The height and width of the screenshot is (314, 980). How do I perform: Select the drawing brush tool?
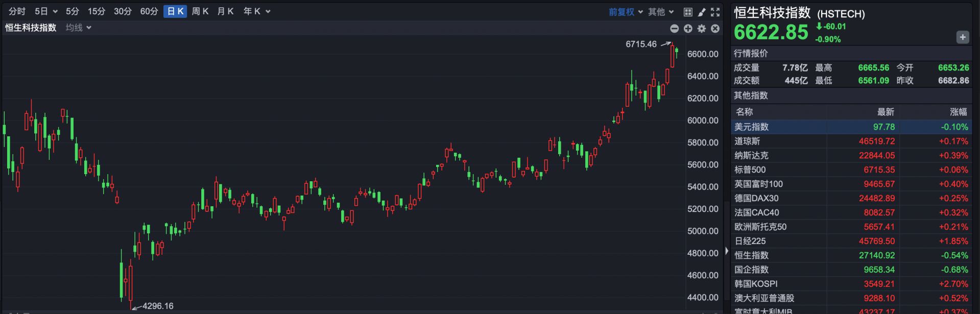click(702, 12)
